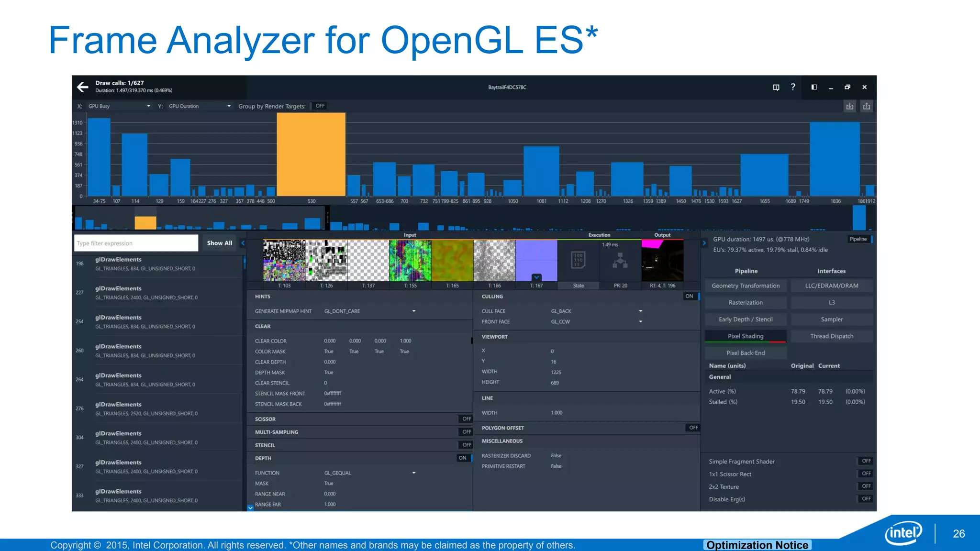Enable Disable Erg(s) experiment
This screenshot has height=551, width=980.
tap(865, 498)
